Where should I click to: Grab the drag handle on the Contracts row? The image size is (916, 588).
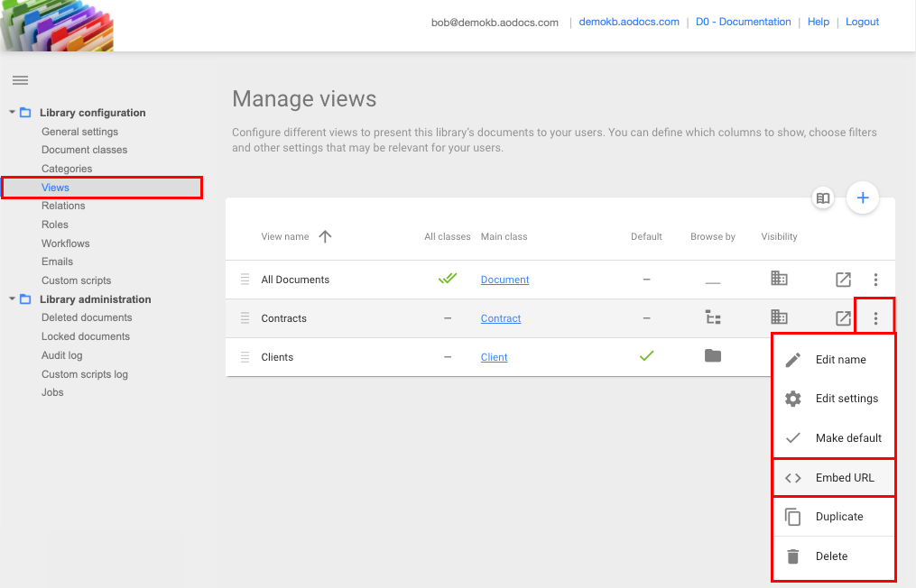tap(244, 317)
